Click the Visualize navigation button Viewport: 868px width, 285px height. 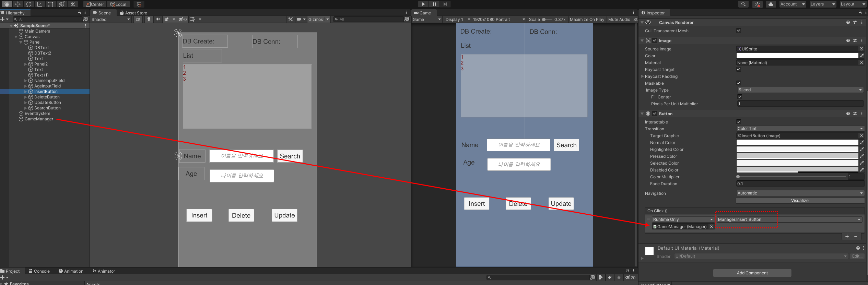(x=800, y=201)
